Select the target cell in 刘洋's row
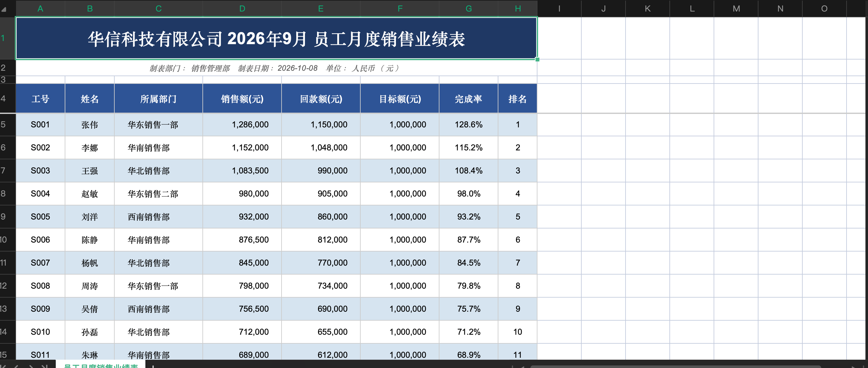Image resolution: width=868 pixels, height=368 pixels. [x=400, y=217]
